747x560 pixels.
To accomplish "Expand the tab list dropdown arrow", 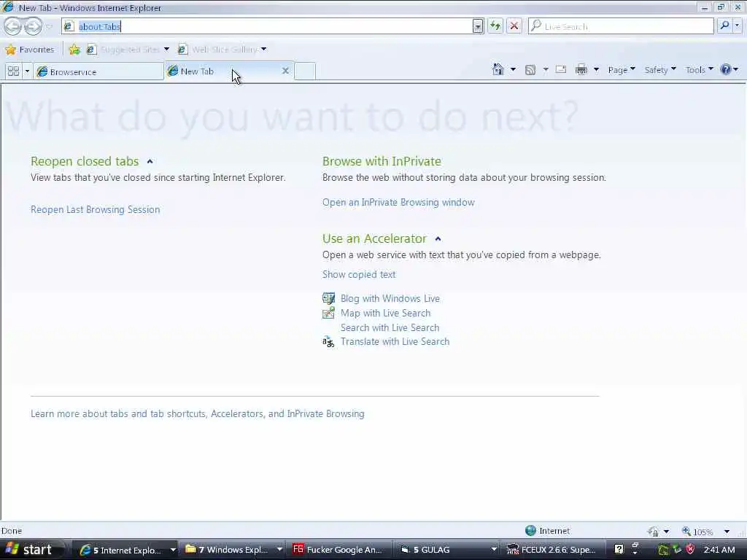I will point(27,71).
